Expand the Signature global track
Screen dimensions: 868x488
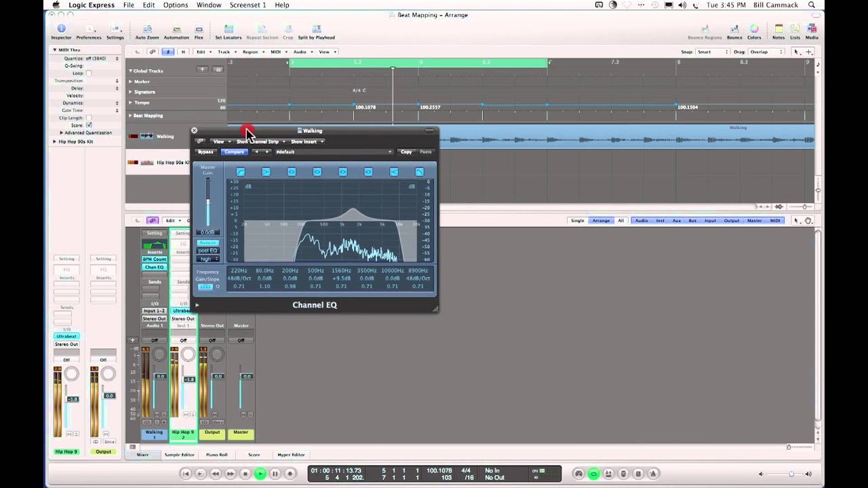point(130,91)
